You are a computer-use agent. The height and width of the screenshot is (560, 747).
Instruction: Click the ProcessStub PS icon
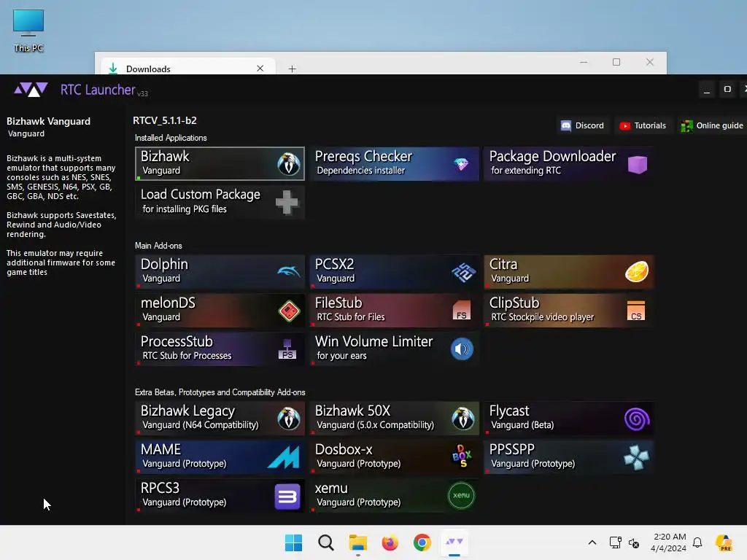tap(287, 349)
